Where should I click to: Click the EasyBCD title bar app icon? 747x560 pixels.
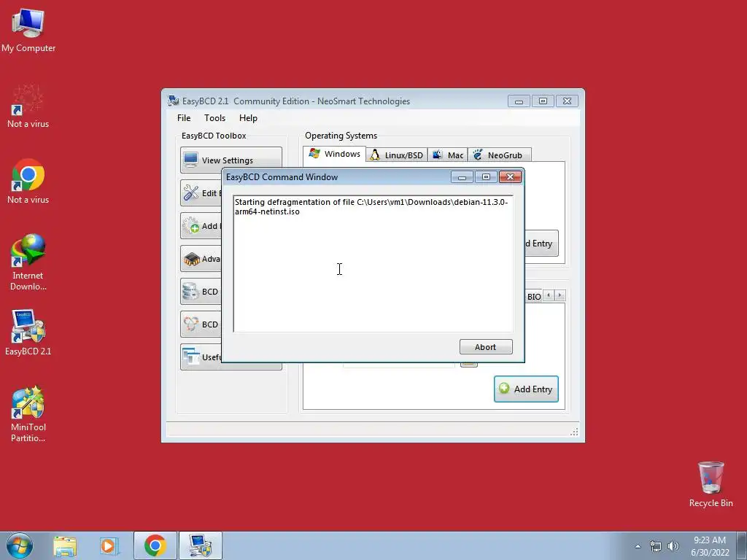pyautogui.click(x=174, y=101)
